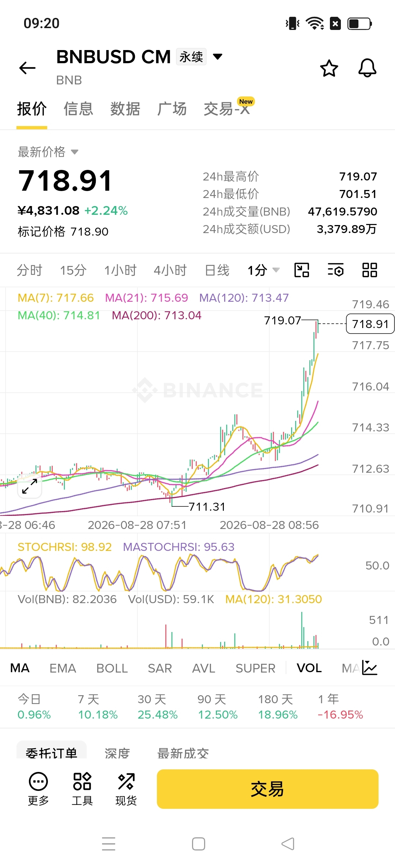The width and height of the screenshot is (395, 868).
Task: Tap the MASTOCHRSI: 95.63 label
Action: tap(179, 547)
